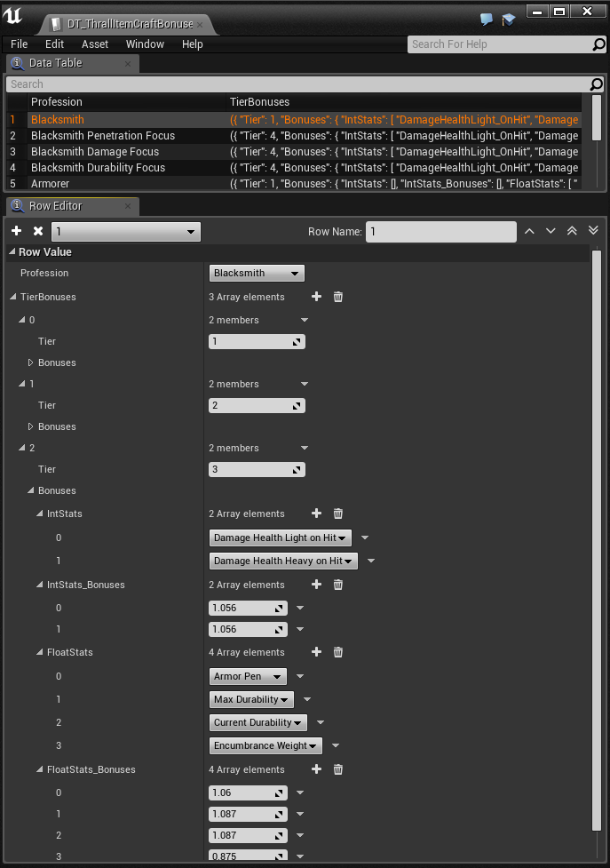Click the add row plus icon
Screen dimensions: 610x868
17,231
